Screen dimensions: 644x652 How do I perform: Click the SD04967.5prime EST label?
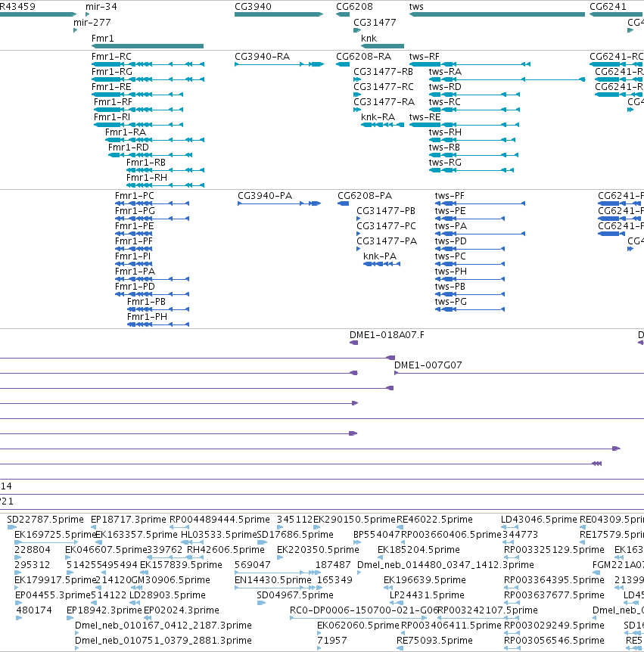pyautogui.click(x=295, y=595)
